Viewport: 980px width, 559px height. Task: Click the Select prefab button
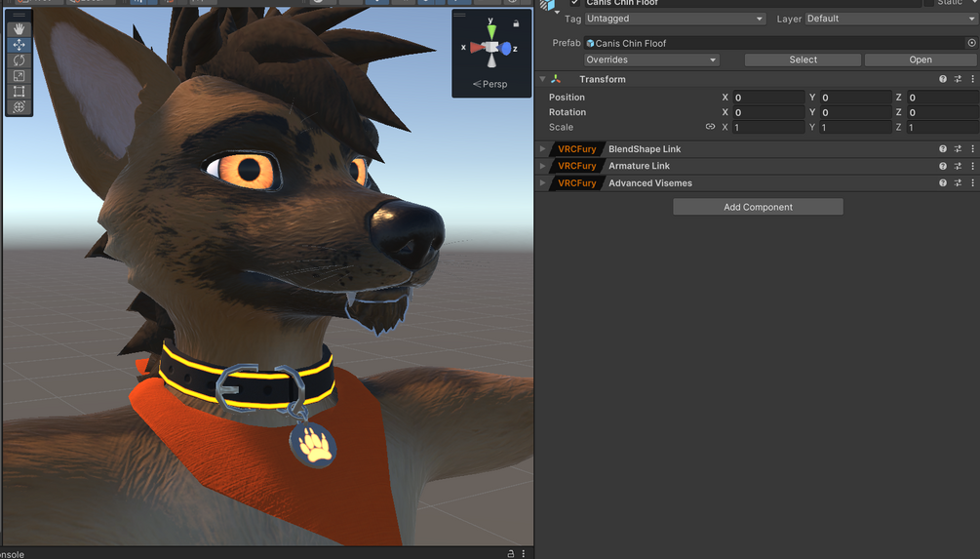coord(803,60)
